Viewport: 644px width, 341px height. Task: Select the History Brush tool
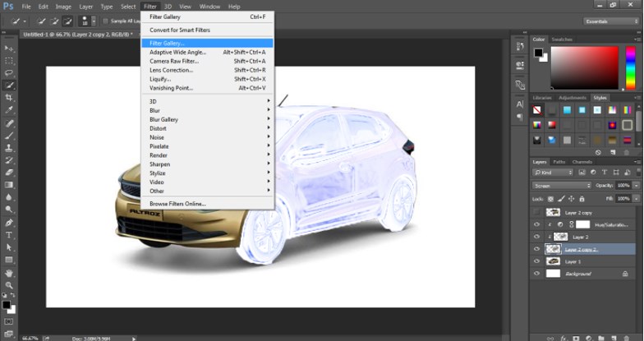(9, 160)
